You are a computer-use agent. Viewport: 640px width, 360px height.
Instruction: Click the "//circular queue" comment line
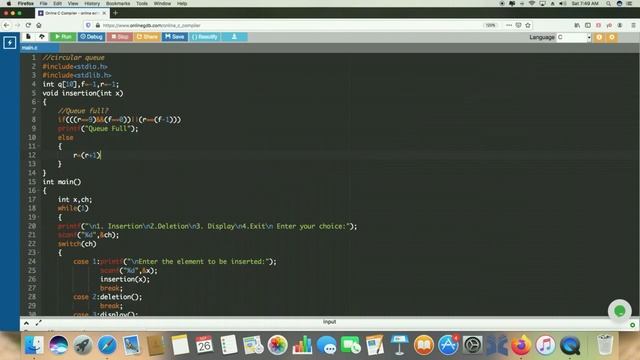point(73,58)
